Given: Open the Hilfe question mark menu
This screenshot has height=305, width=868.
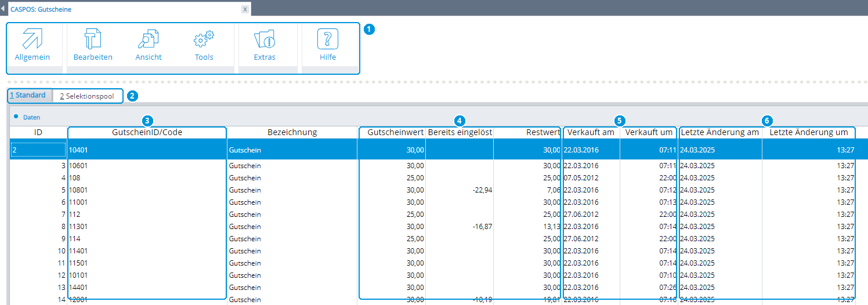Looking at the screenshot, I should click(x=328, y=46).
